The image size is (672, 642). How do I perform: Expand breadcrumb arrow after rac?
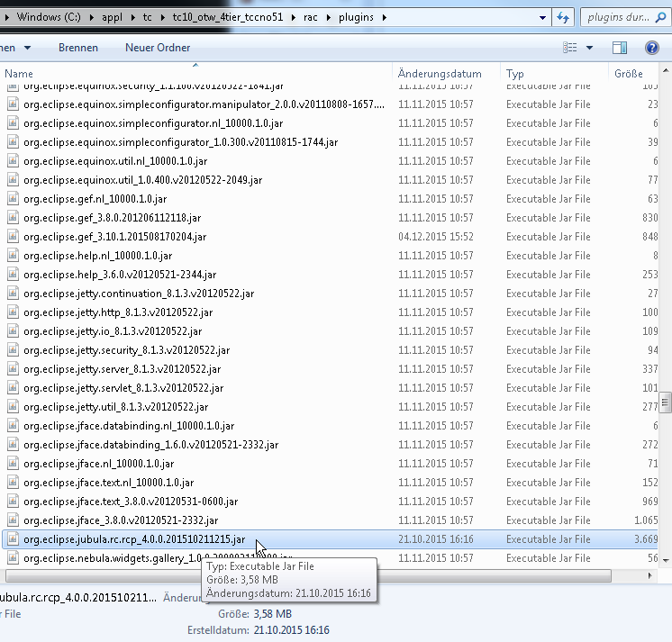pos(328,18)
